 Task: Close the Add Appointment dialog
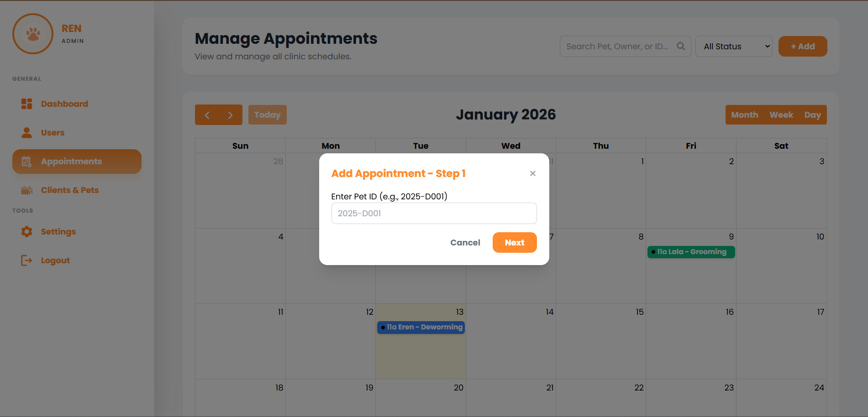click(532, 173)
